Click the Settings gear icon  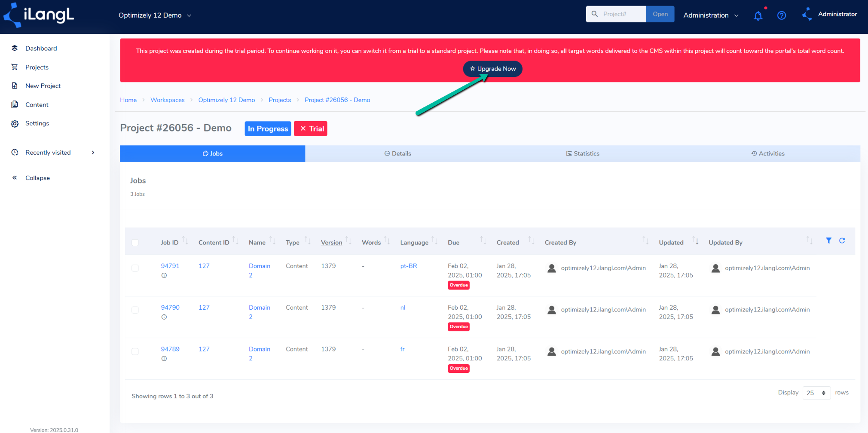15,123
